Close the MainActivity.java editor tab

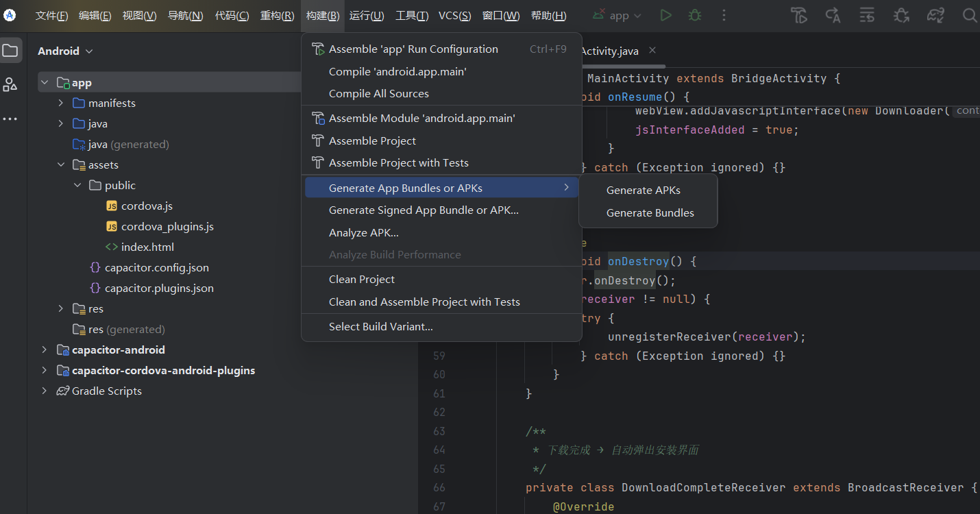(x=652, y=51)
